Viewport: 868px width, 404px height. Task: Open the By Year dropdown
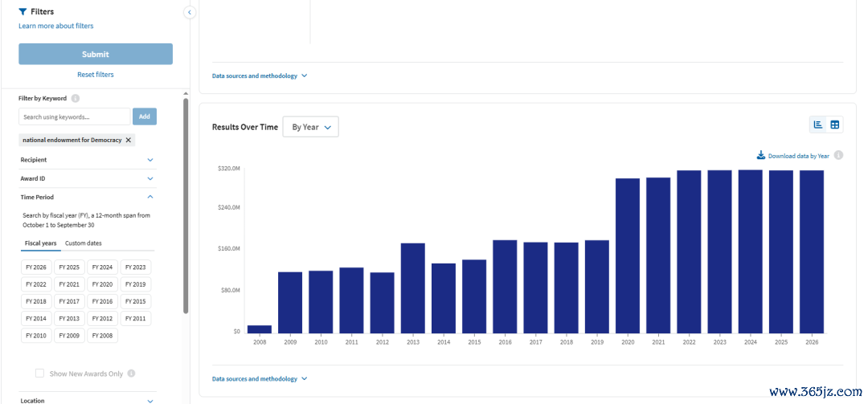[310, 127]
